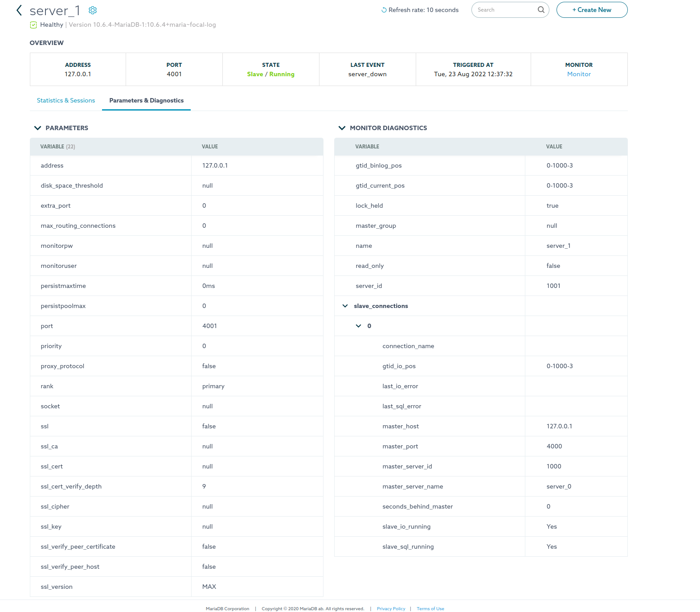Click the Refresh rate: 10 seconds text
The width and height of the screenshot is (700, 612).
(423, 10)
